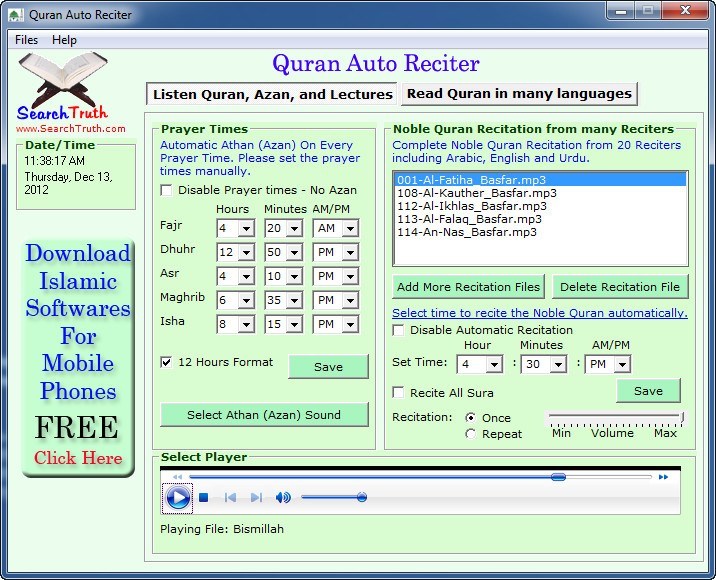Save the automatic recitation time
The image size is (716, 580).
tap(648, 391)
